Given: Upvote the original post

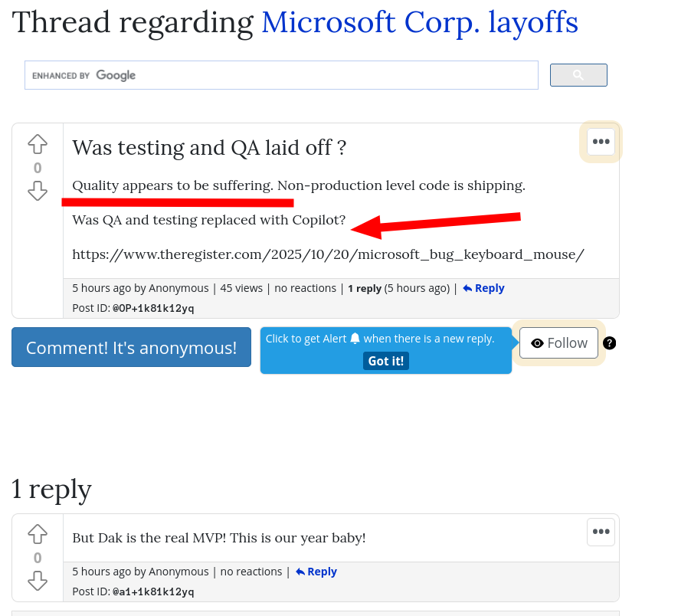Looking at the screenshot, I should coord(37,143).
